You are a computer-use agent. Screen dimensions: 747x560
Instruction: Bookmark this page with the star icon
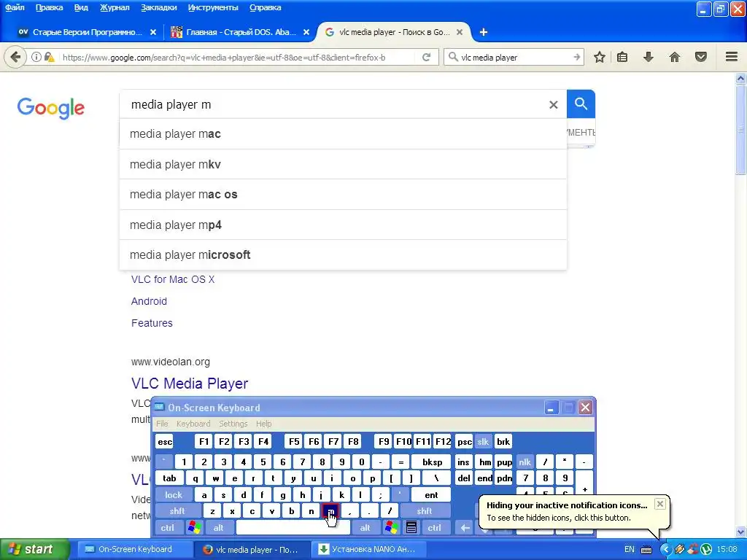pyautogui.click(x=600, y=57)
